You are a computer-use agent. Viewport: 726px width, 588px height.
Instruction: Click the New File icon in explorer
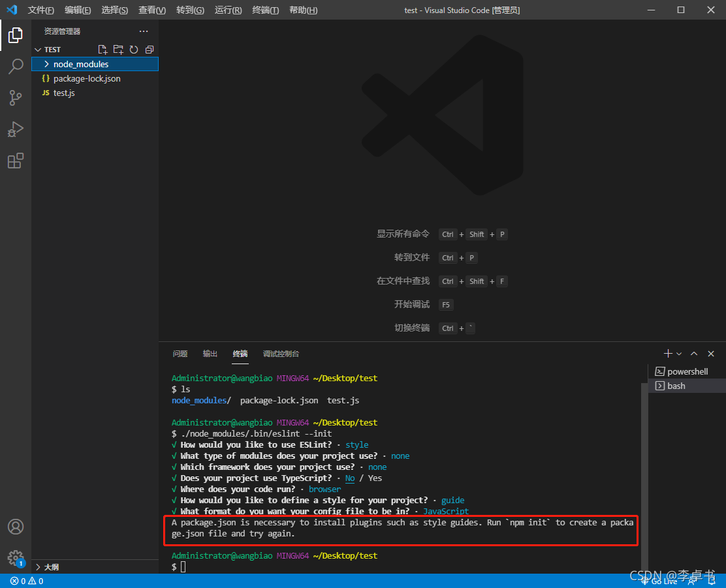[103, 50]
